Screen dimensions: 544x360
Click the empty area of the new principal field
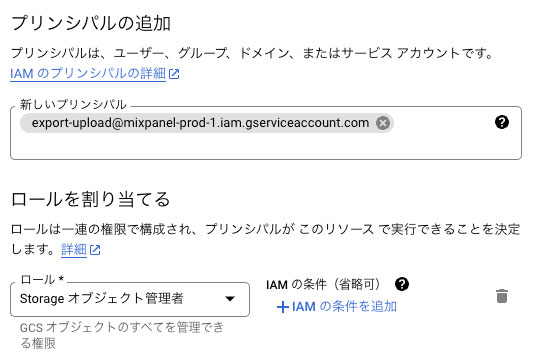266,146
